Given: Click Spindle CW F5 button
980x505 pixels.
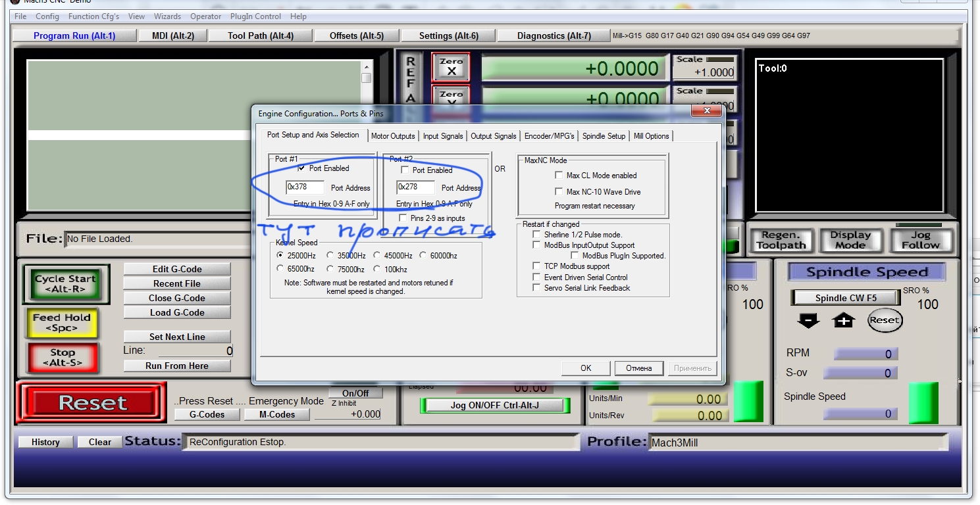Looking at the screenshot, I should [846, 298].
